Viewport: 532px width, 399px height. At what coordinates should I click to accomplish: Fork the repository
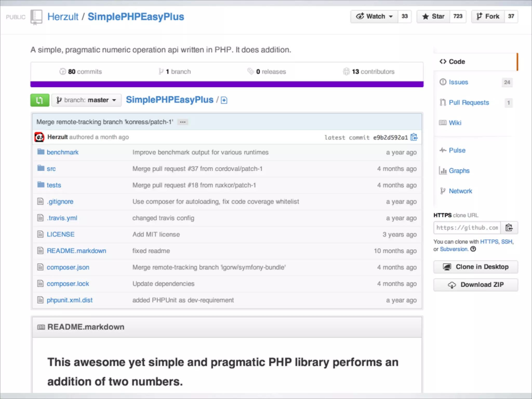488,17
